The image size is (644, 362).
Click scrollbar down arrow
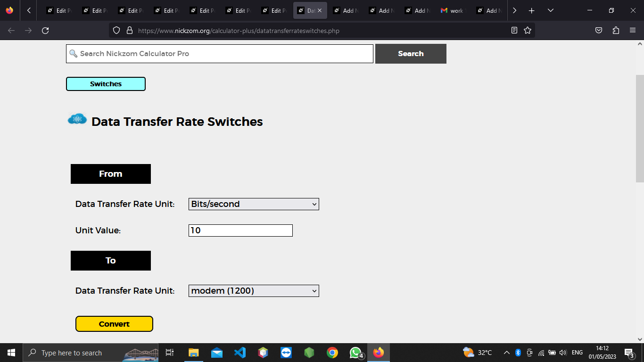click(640, 339)
